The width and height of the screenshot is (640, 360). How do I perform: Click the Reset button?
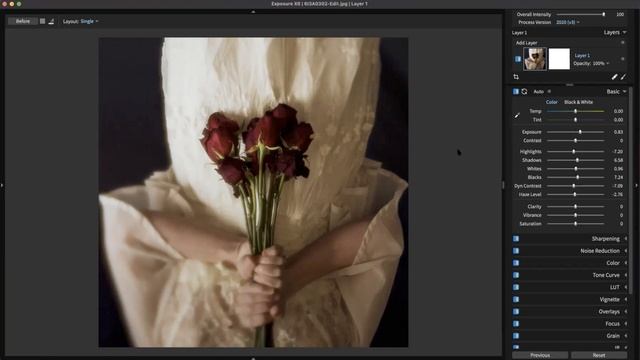click(x=599, y=356)
